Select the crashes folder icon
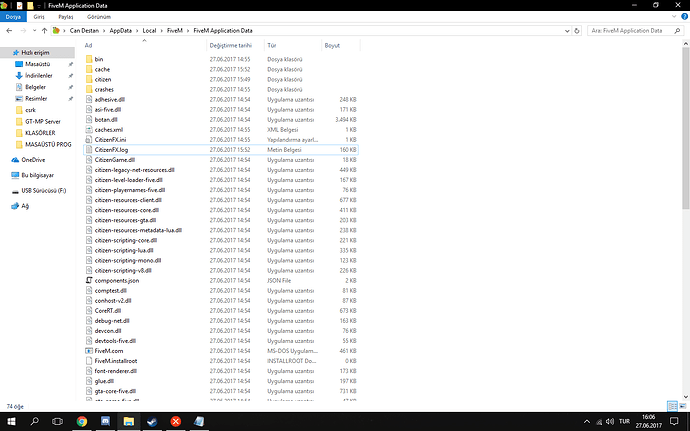The image size is (690, 431). click(89, 89)
